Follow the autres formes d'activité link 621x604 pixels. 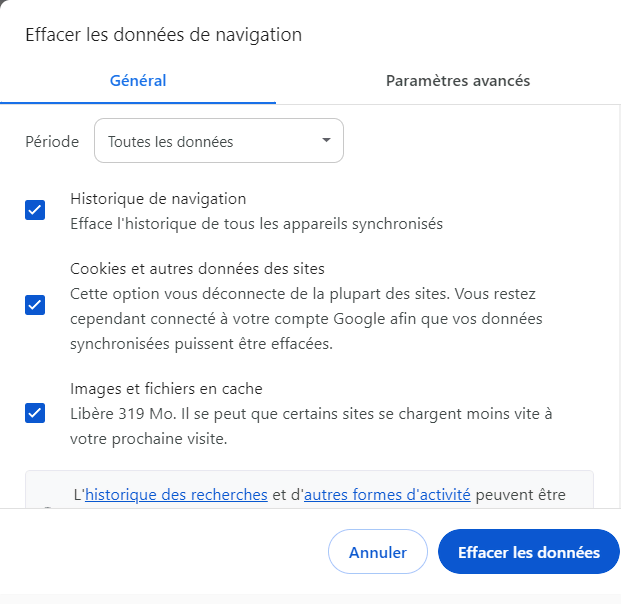pos(387,494)
